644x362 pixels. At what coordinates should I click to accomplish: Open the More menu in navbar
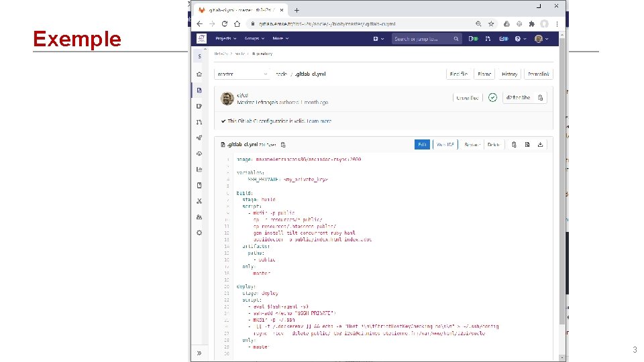tap(280, 39)
